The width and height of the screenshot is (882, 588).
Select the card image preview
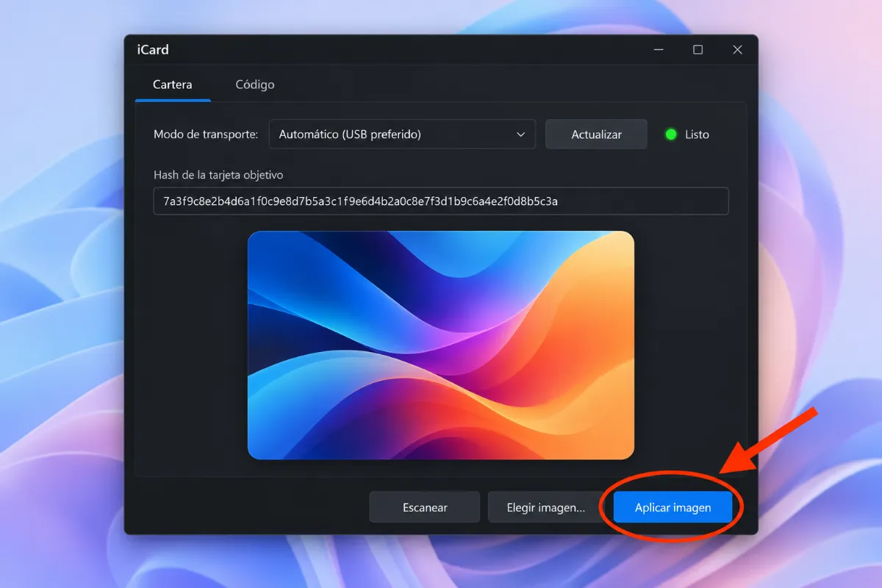[x=441, y=345]
